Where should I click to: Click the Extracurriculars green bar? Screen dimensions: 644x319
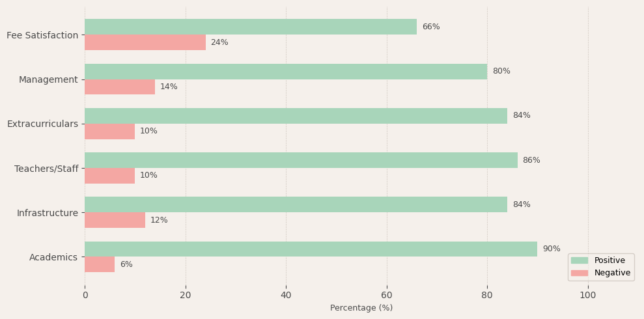(296, 116)
